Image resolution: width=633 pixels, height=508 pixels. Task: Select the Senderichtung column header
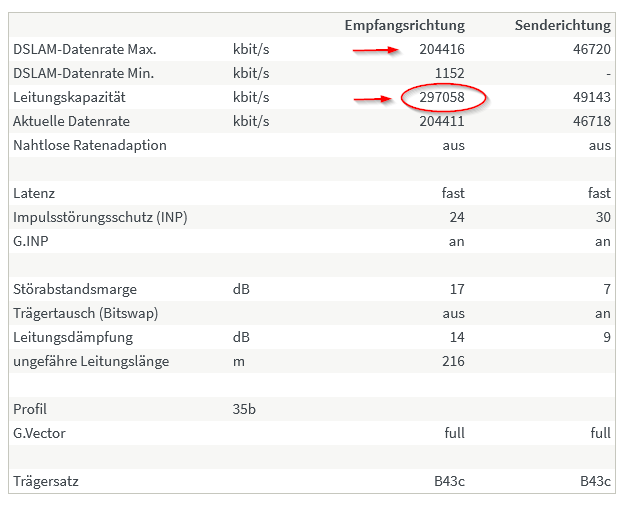click(562, 25)
